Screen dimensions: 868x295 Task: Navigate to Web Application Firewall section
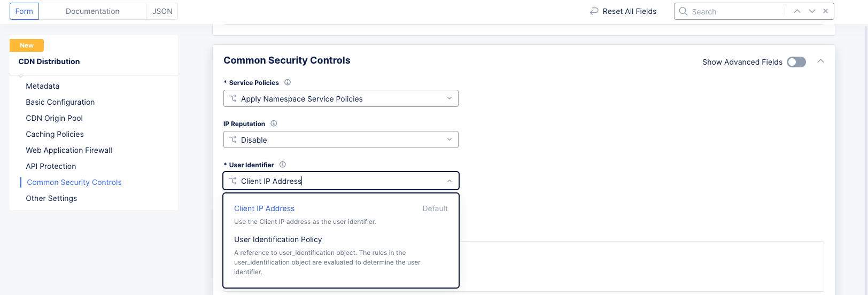pyautogui.click(x=69, y=150)
